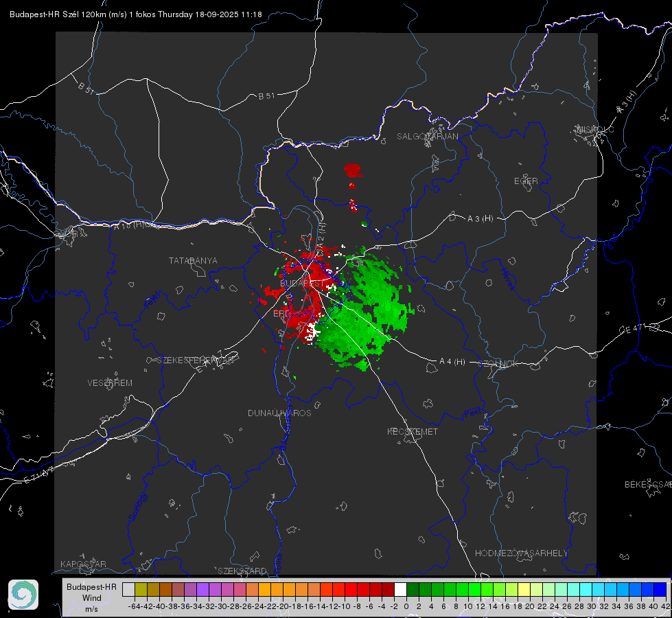
Task: Pick the bright green swatch between 10 and 12
Action: pyautogui.click(x=474, y=589)
